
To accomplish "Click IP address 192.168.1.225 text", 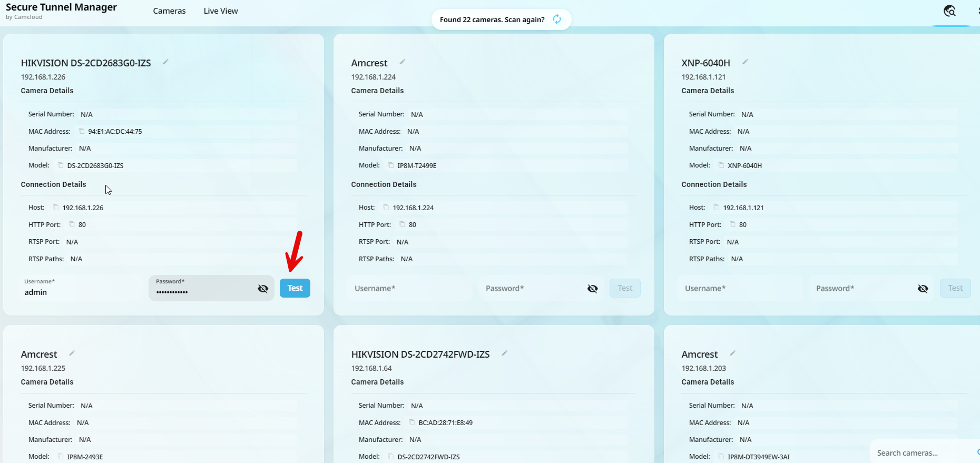I will point(43,368).
